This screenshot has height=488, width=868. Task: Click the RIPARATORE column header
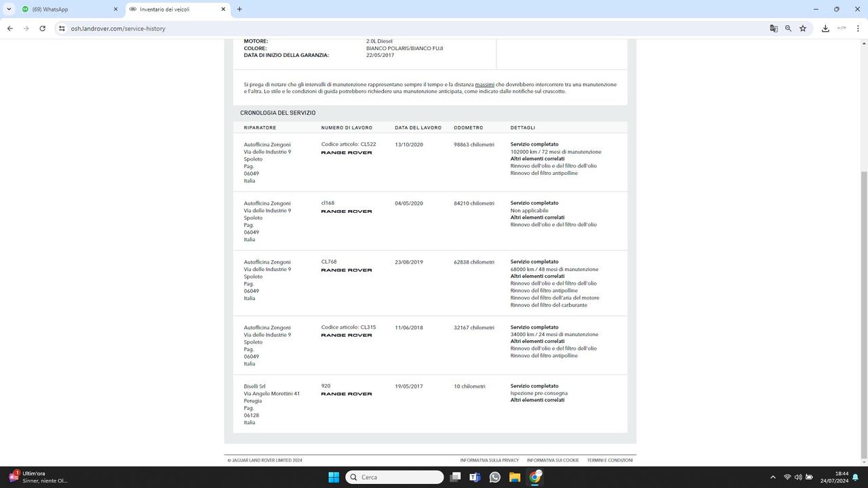(x=260, y=127)
